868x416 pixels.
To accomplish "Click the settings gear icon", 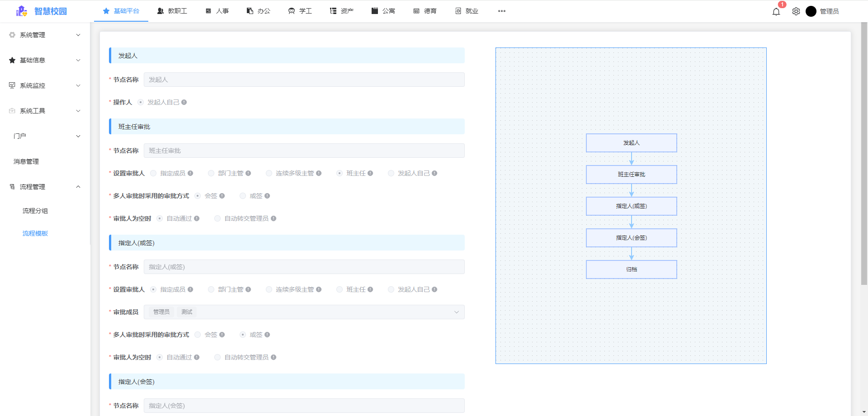I will [x=796, y=11].
